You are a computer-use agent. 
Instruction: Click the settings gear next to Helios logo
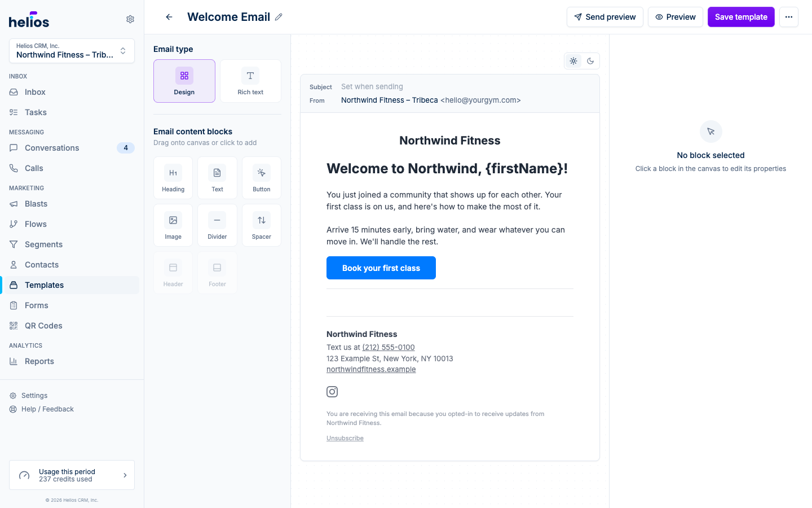130,19
